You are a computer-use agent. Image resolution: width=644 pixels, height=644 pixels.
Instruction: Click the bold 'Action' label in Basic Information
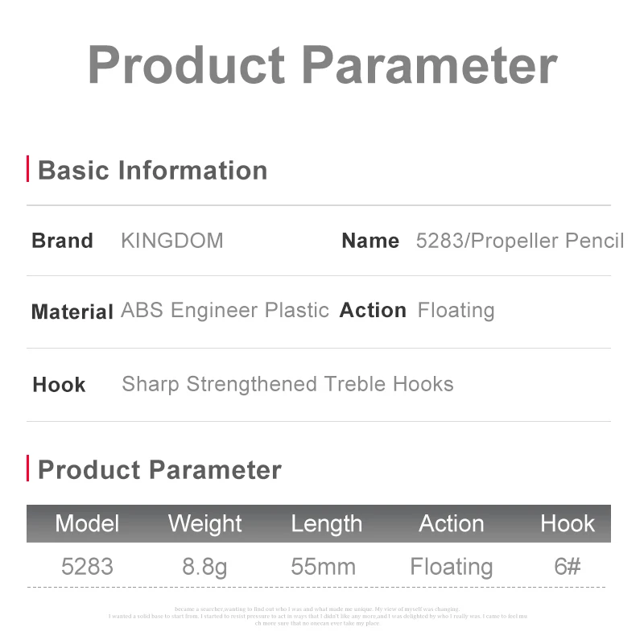tap(373, 310)
